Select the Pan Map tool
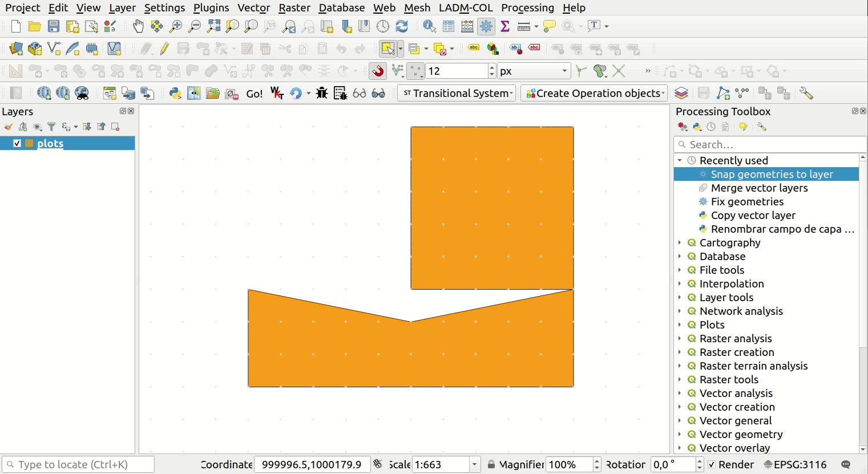The width and height of the screenshot is (868, 474). coord(138,26)
